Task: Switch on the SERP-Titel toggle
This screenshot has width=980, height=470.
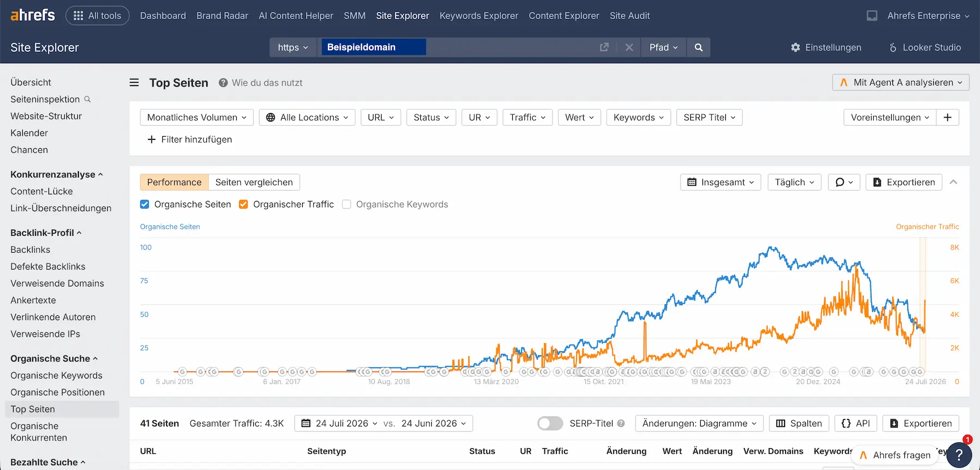Action: coord(550,424)
